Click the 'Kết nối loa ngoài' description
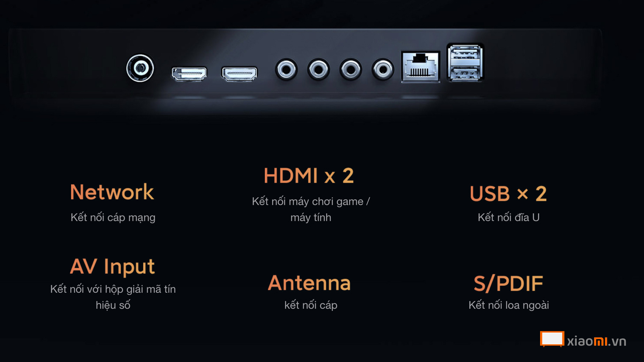This screenshot has height=362, width=644. point(509,305)
